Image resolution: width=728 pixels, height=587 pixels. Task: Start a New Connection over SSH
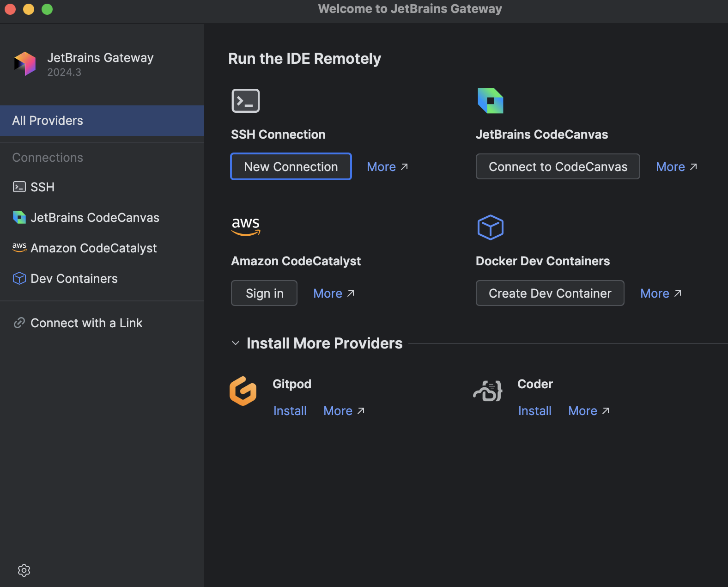(x=291, y=167)
